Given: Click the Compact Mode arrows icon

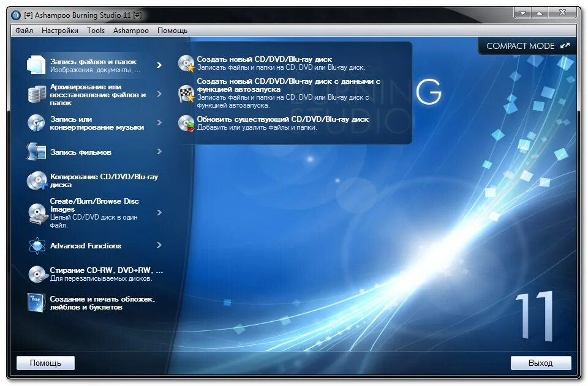Looking at the screenshot, I should (565, 46).
